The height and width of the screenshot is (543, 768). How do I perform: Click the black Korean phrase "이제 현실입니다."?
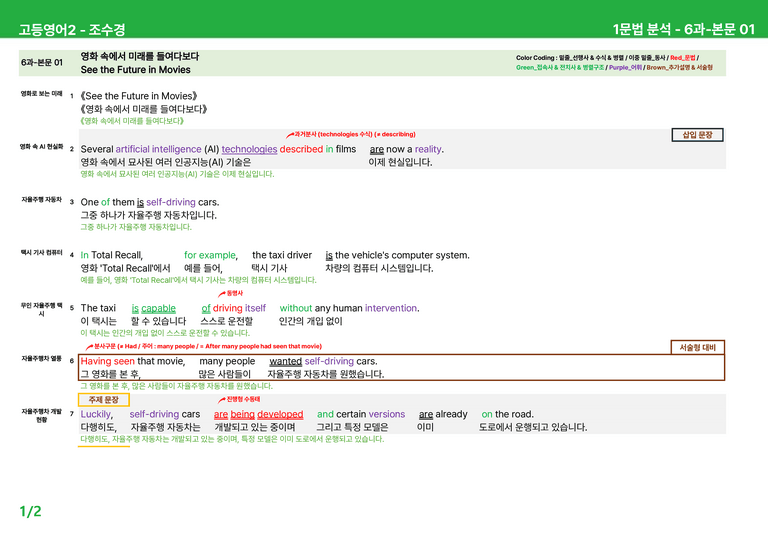400,162
